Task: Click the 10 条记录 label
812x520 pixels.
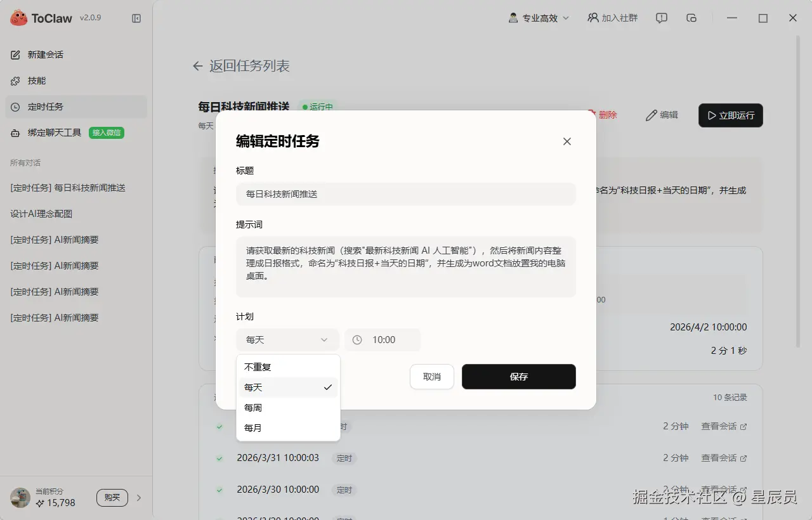Action: [730, 398]
